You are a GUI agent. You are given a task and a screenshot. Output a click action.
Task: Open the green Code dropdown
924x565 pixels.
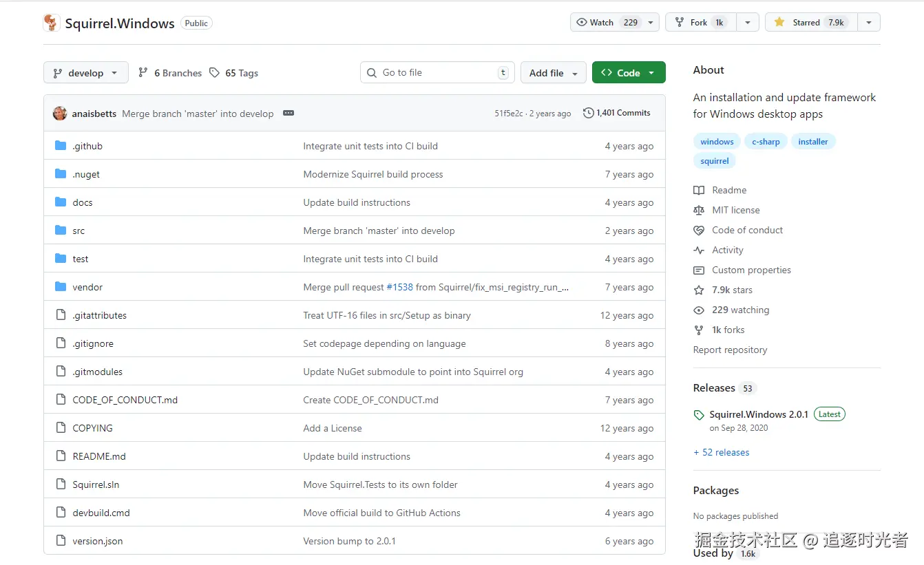628,73
